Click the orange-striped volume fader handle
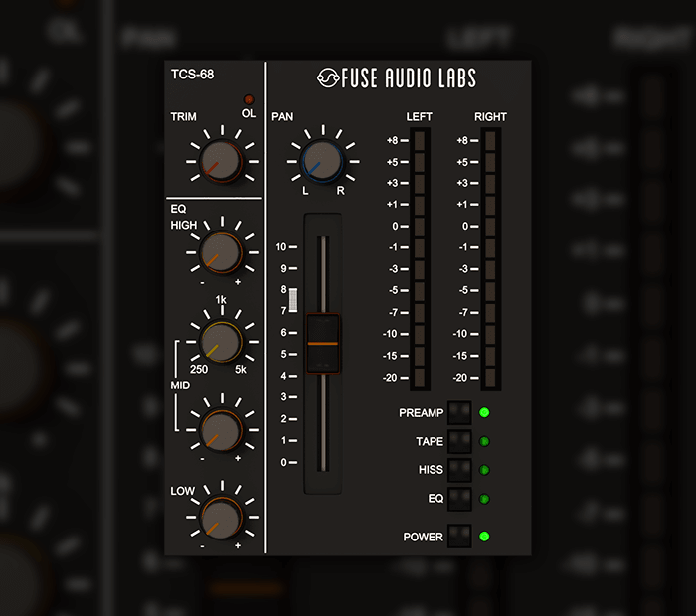The image size is (696, 616). click(323, 343)
